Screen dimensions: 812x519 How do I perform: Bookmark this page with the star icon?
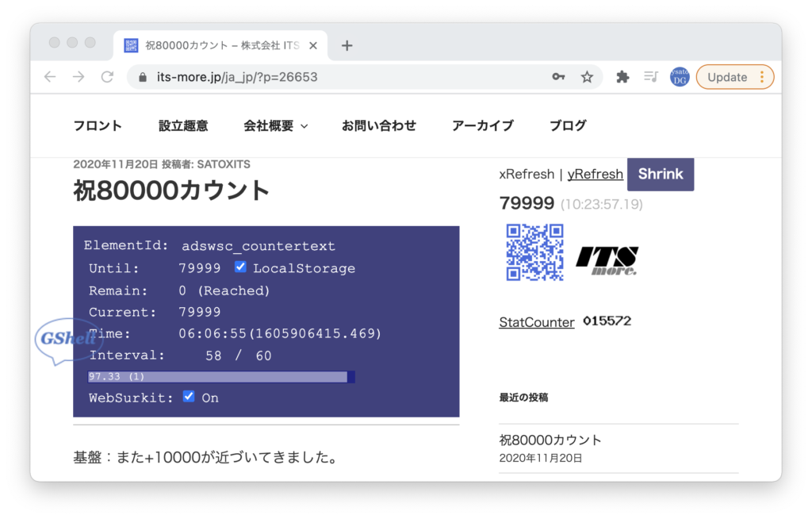[587, 77]
